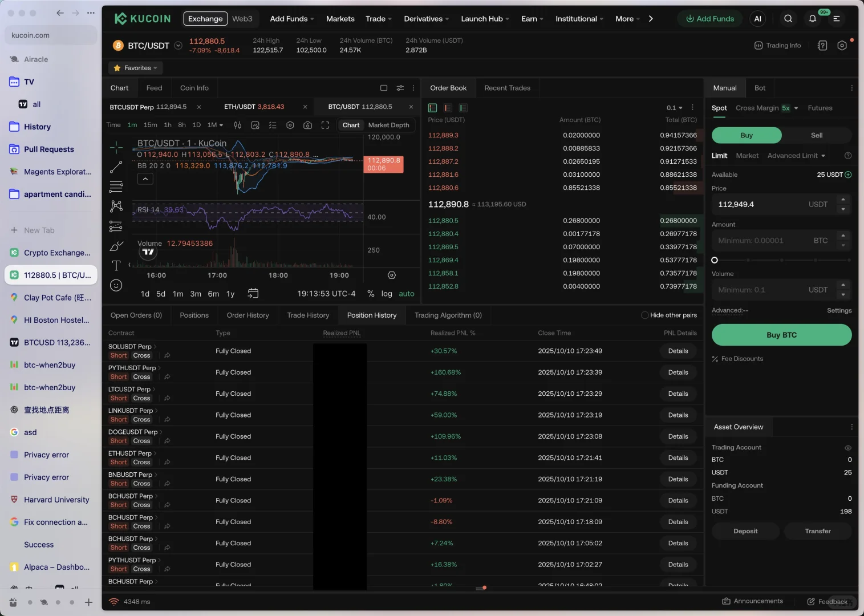Open the Open Orders (0) tab
Image resolution: width=864 pixels, height=616 pixels.
(x=136, y=315)
